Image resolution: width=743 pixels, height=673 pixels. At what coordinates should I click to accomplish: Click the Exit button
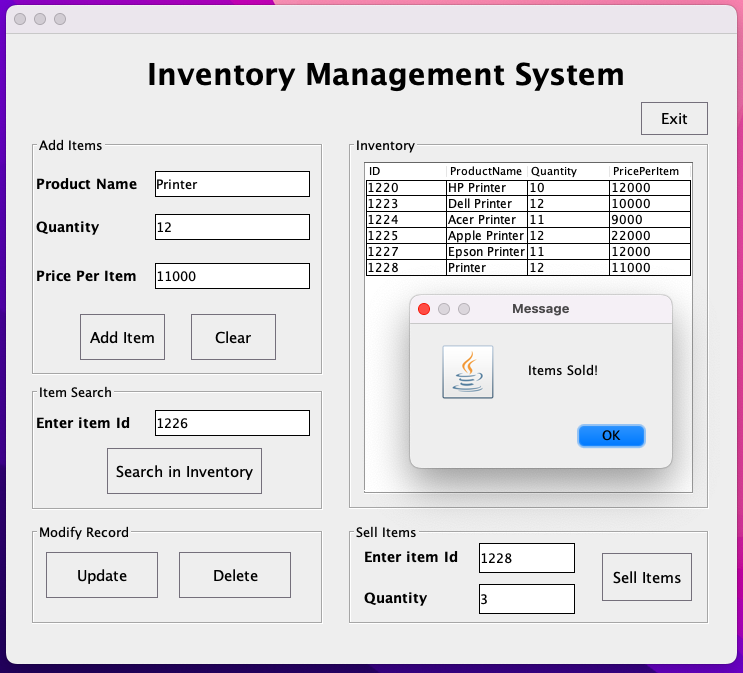674,118
